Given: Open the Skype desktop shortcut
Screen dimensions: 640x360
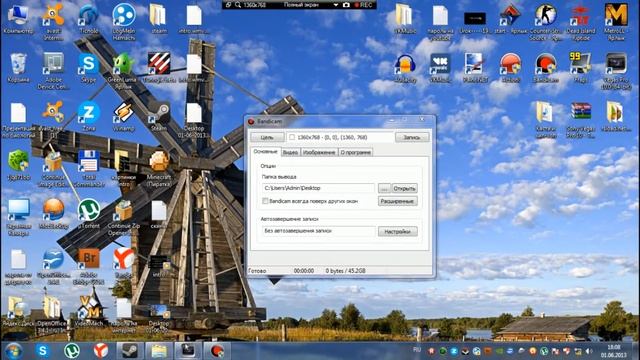Looking at the screenshot, I should (x=88, y=68).
